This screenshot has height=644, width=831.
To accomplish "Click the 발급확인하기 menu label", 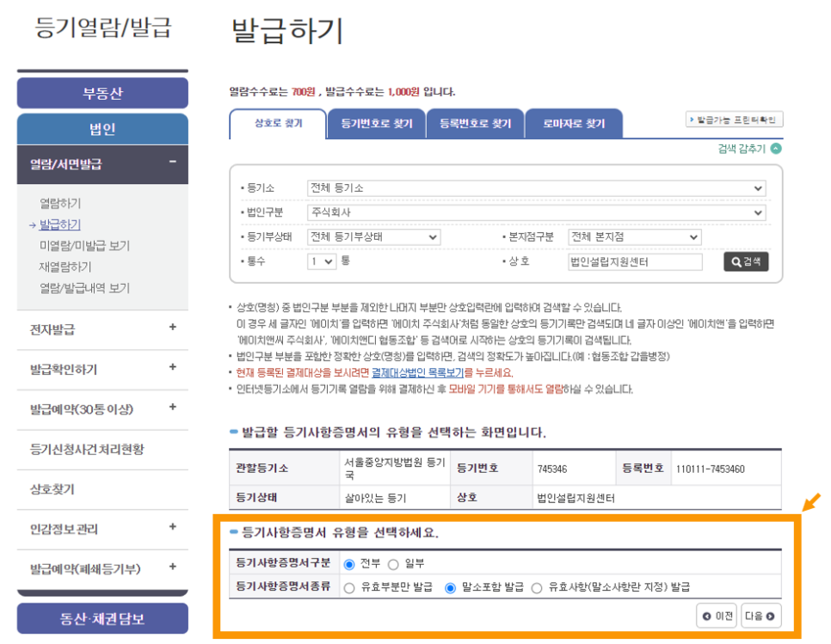I will pyautogui.click(x=64, y=370).
